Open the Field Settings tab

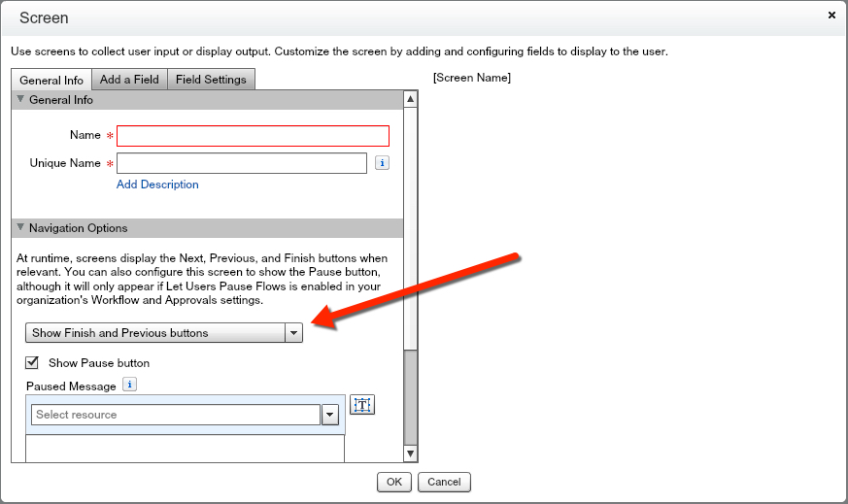[x=212, y=80]
